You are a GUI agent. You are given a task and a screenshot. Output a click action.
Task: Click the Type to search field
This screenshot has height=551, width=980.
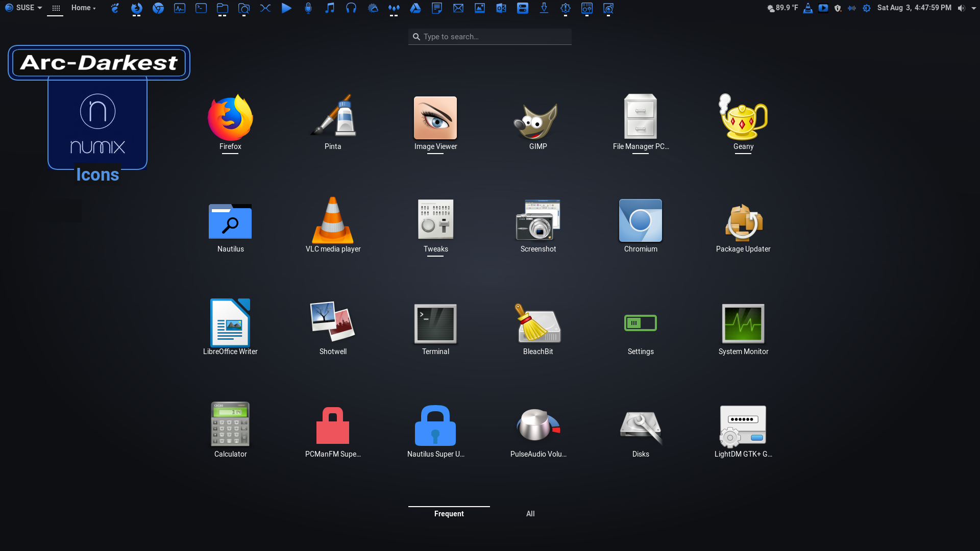(490, 37)
